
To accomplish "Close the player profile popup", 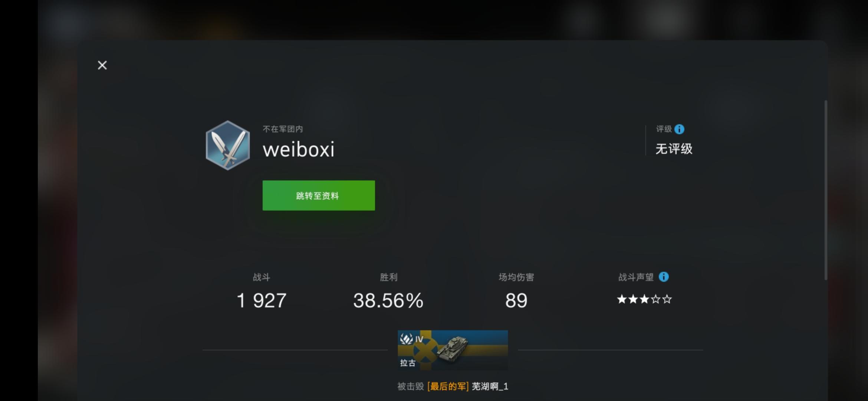I will click(102, 65).
